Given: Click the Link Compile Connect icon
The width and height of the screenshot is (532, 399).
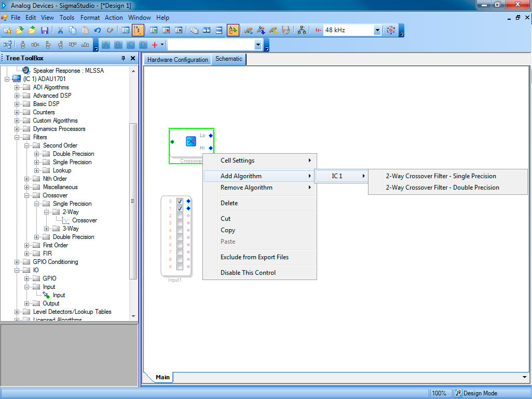Looking at the screenshot, I should 248,31.
